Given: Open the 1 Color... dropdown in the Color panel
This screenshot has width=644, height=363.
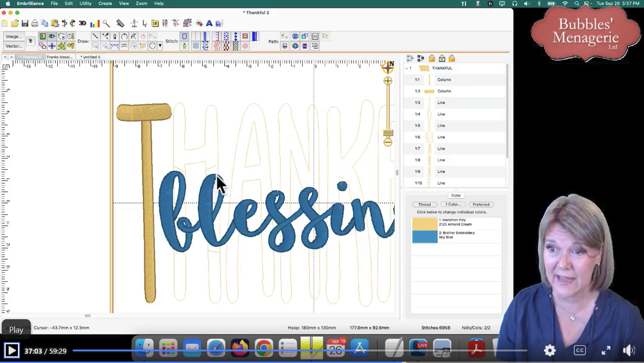Looking at the screenshot, I should tap(453, 204).
